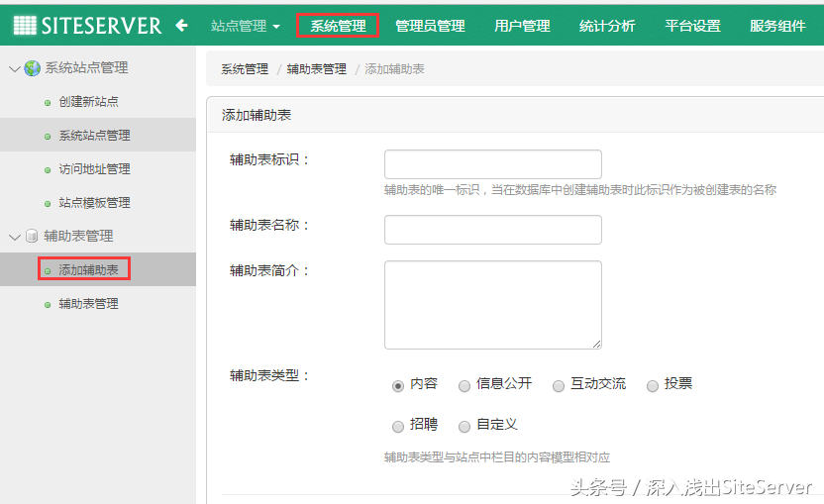Select the 信息公开 radio button
Image resolution: width=824 pixels, height=504 pixels.
click(464, 386)
